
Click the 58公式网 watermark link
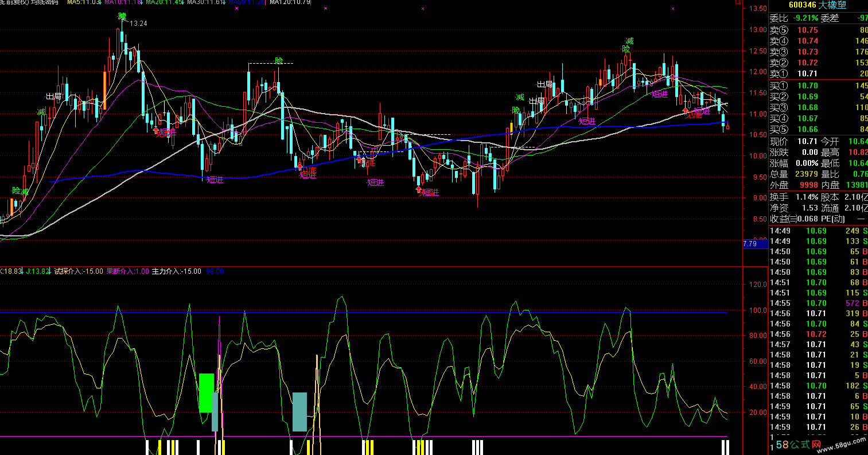[800, 445]
